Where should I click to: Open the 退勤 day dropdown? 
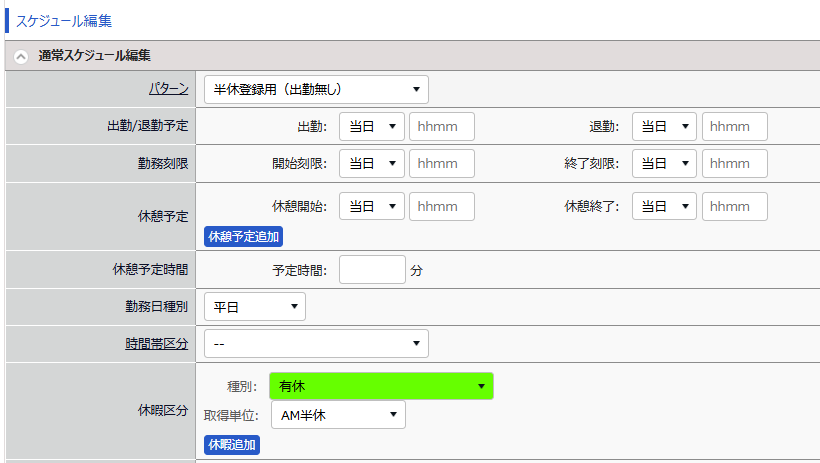coord(664,127)
